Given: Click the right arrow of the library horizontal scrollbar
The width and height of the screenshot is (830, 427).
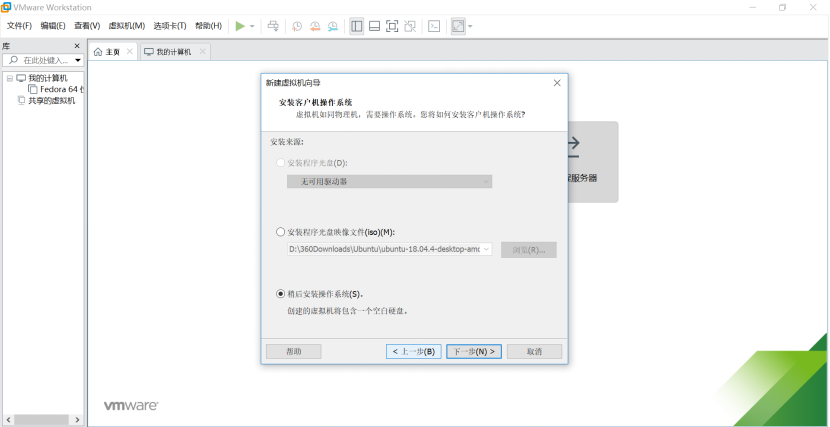Looking at the screenshot, I should click(x=77, y=420).
